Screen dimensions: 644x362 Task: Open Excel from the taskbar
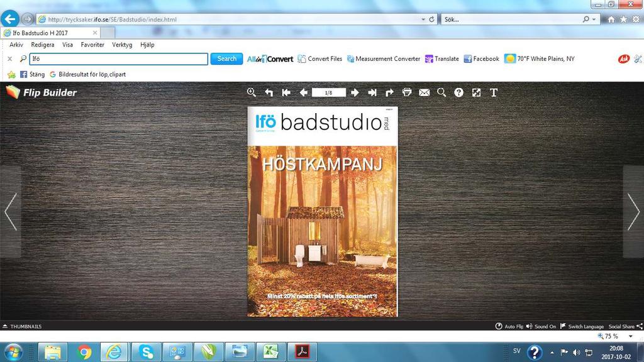pyautogui.click(x=271, y=352)
